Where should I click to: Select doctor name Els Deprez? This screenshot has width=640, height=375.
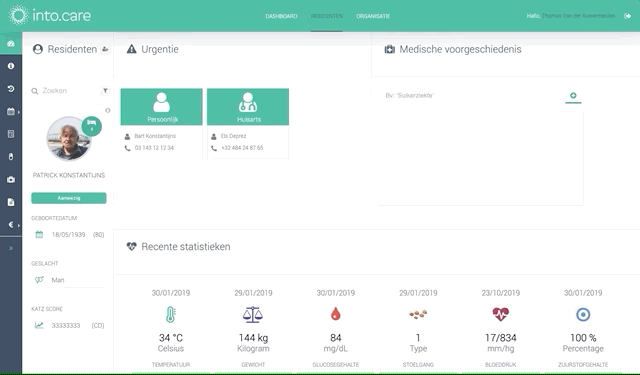click(x=233, y=136)
